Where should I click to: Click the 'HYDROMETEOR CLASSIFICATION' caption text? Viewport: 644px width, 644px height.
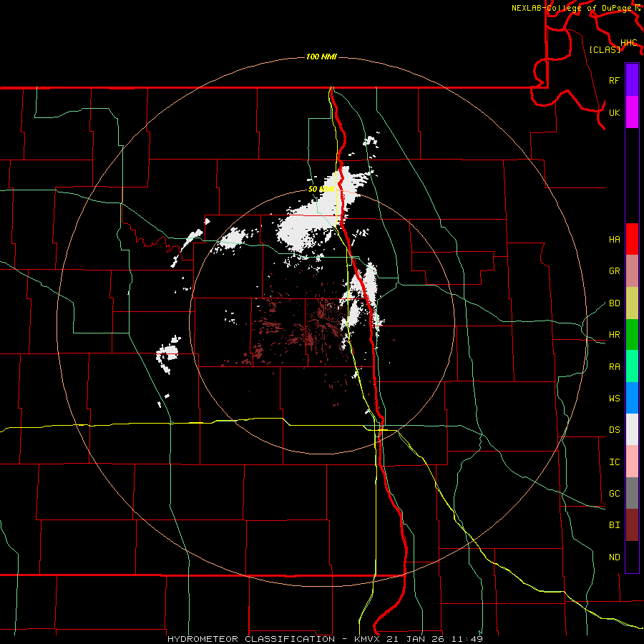(x=251, y=639)
